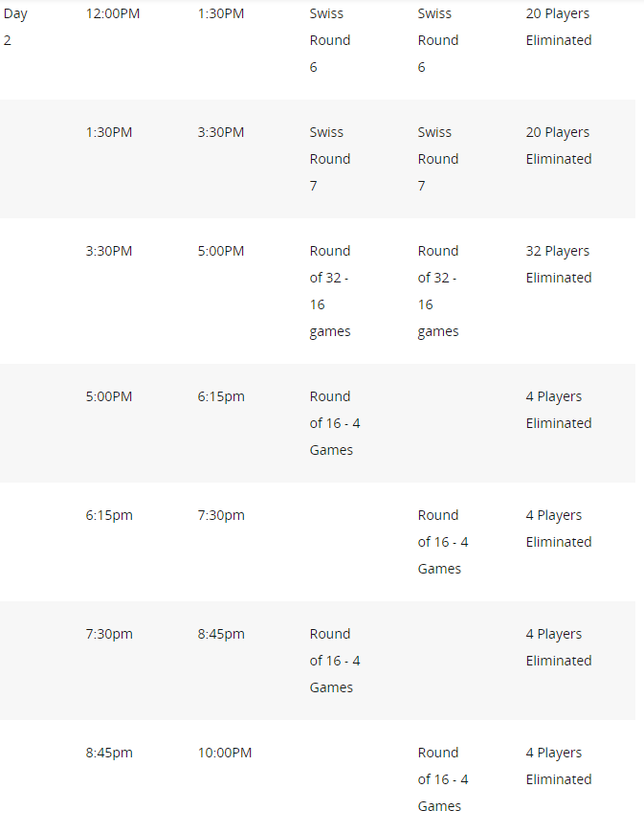644x833 pixels.
Task: Click the 3:30PM start time in Round of 32 row
Action: (x=109, y=251)
